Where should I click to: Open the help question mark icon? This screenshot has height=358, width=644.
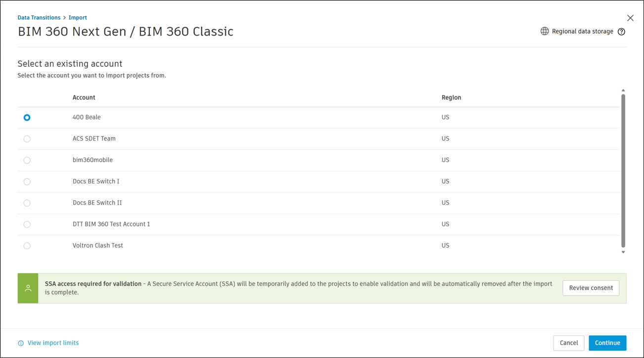pyautogui.click(x=622, y=32)
